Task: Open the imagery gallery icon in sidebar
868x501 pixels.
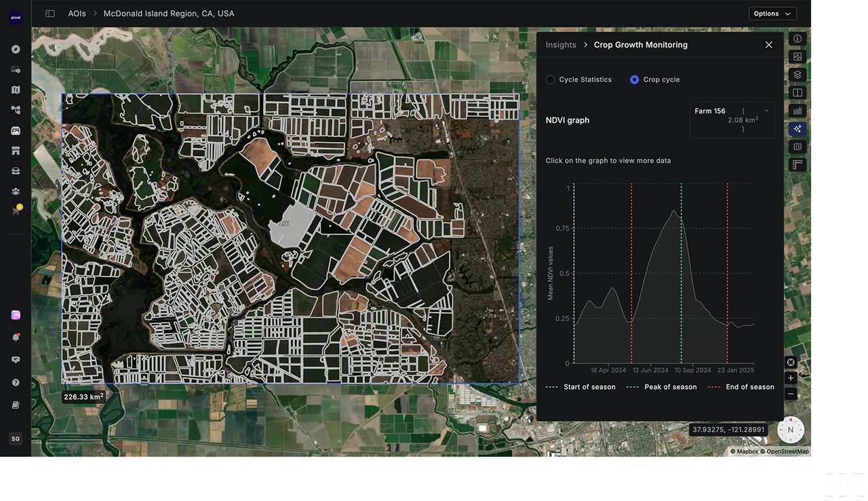Action: coord(16,131)
